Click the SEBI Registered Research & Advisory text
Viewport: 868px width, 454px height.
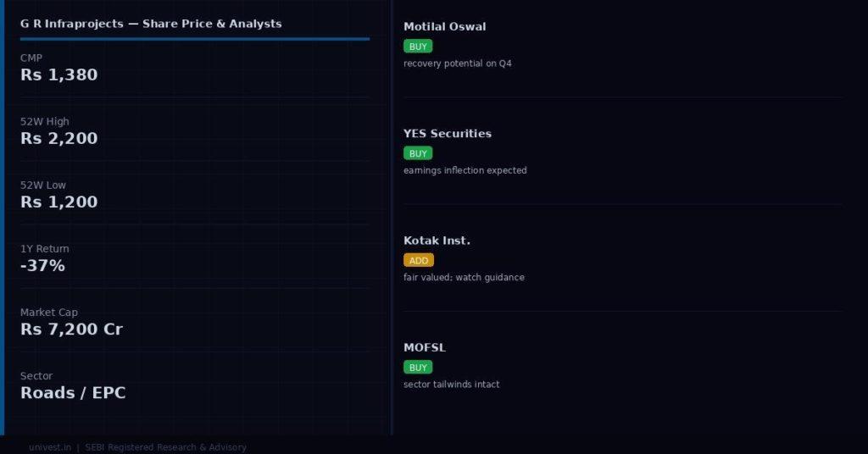point(165,447)
